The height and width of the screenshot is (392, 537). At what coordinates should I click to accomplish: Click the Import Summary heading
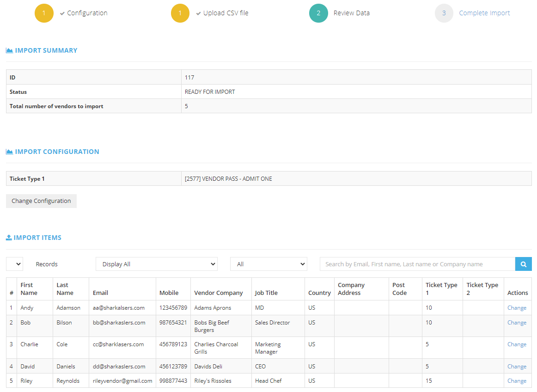point(46,50)
